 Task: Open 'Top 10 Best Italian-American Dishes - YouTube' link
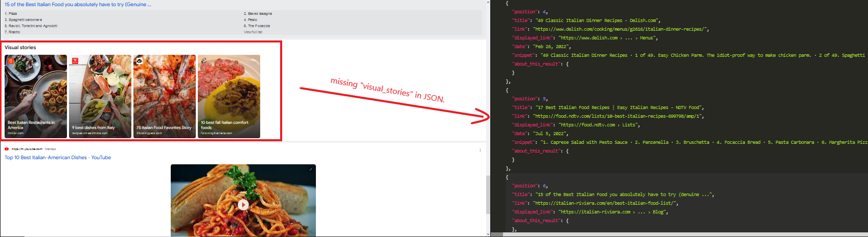[58, 158]
